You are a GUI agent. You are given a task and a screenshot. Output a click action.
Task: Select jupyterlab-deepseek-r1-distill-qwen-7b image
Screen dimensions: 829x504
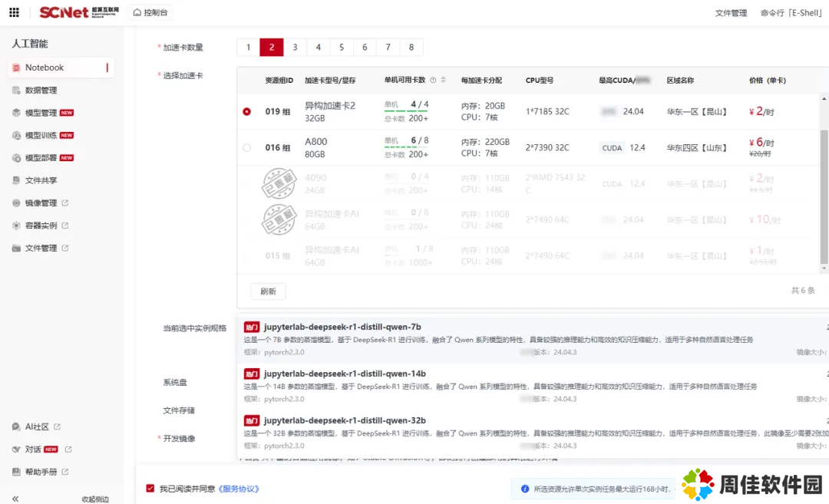(x=534, y=339)
